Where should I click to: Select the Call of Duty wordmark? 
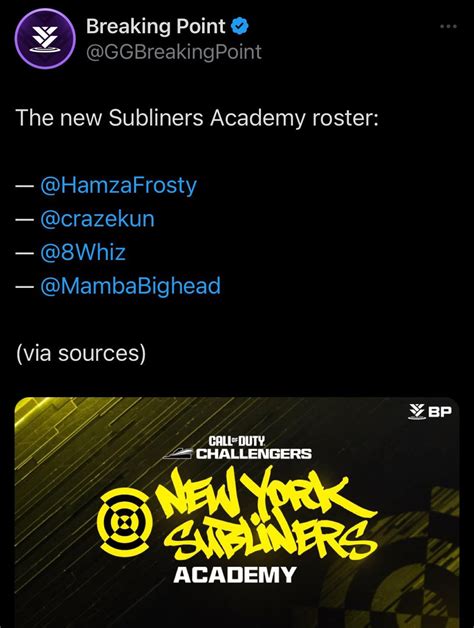coord(237,441)
